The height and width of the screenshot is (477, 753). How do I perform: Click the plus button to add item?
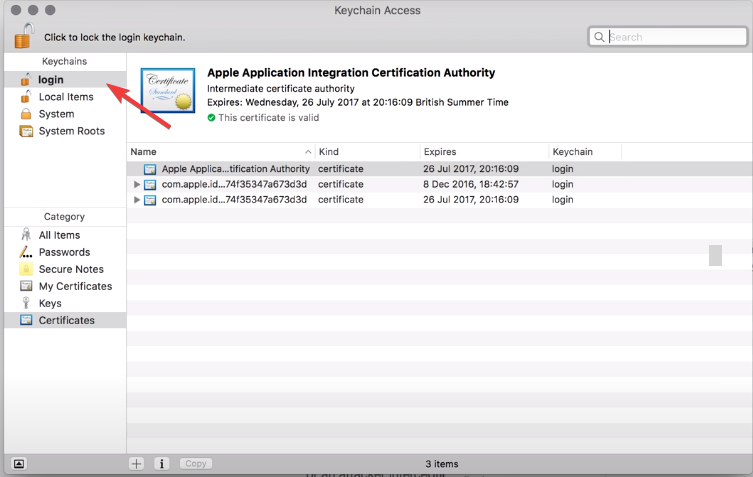pyautogui.click(x=137, y=464)
